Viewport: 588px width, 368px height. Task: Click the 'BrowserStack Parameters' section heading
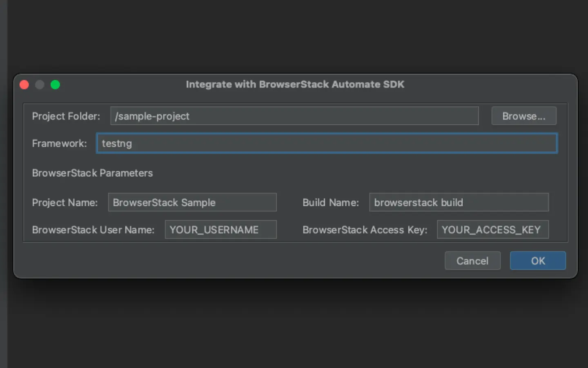[92, 173]
